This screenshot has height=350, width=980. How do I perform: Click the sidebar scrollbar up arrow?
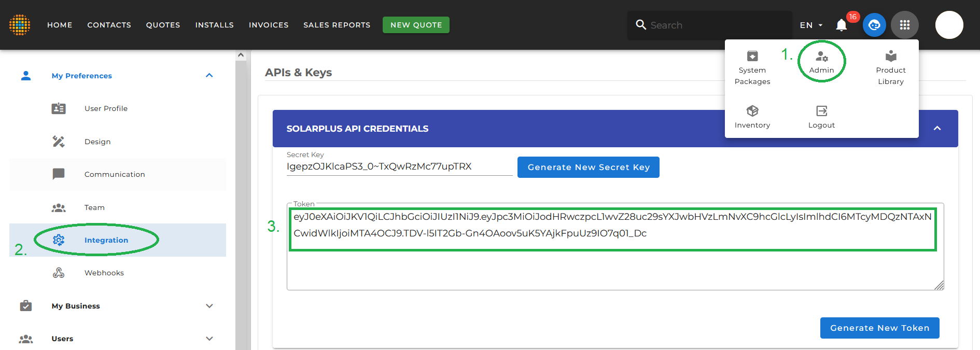(x=241, y=55)
